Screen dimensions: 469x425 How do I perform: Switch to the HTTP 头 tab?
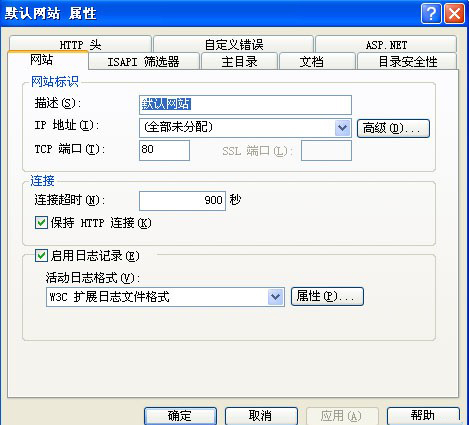click(80, 44)
